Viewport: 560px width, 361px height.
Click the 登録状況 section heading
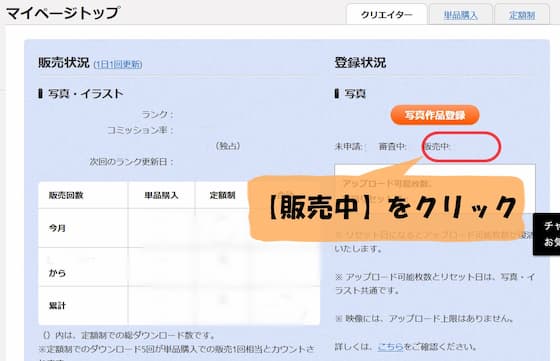point(360,63)
